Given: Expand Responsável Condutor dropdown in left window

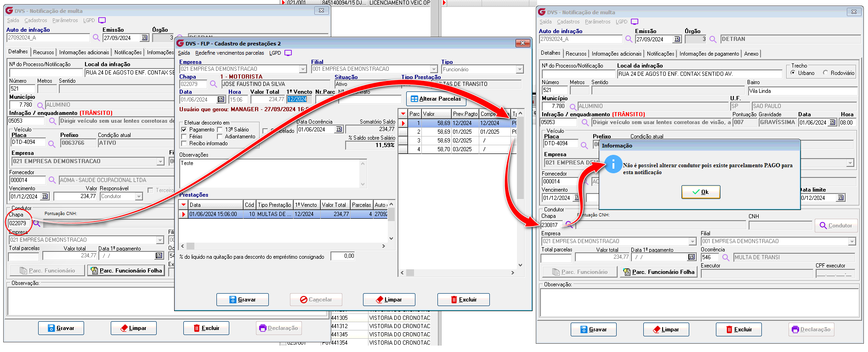Looking at the screenshot, I should (139, 196).
